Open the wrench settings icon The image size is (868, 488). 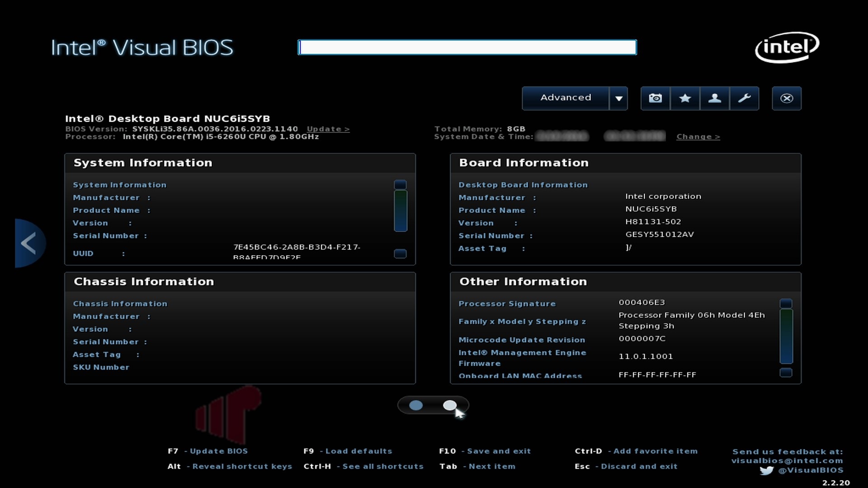[744, 98]
